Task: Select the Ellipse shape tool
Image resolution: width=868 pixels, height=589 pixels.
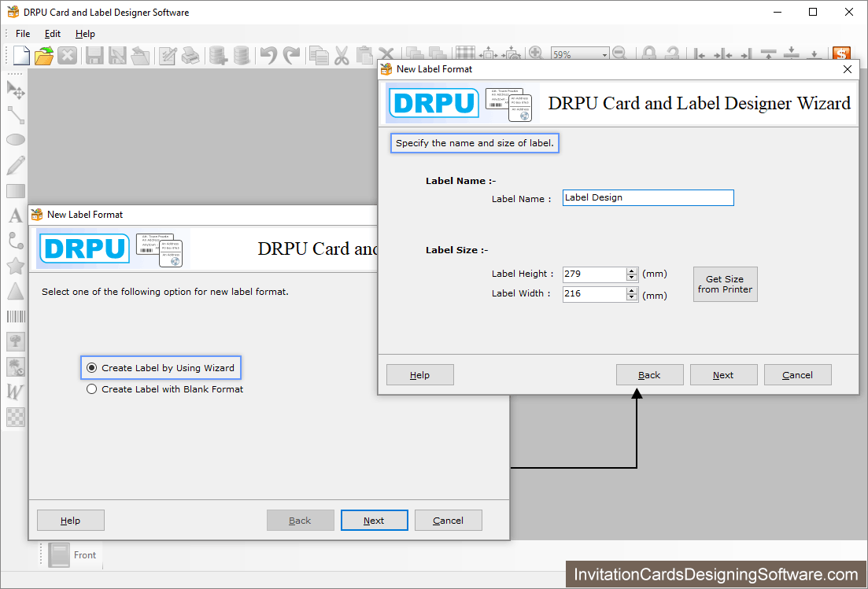Action: (16, 139)
